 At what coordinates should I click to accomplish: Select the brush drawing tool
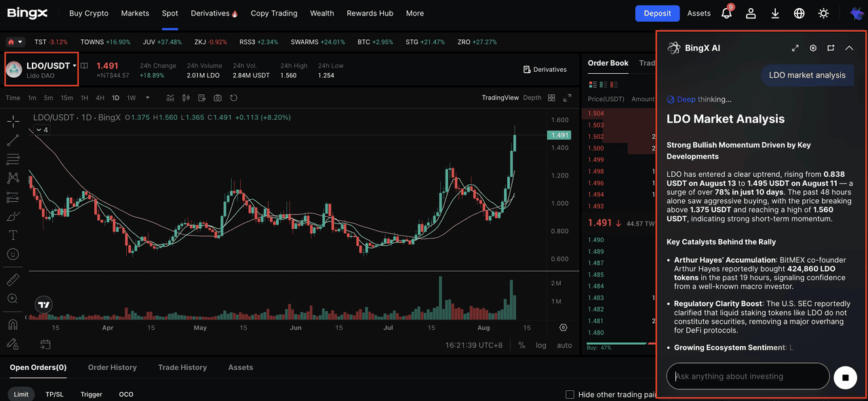coord(13,217)
